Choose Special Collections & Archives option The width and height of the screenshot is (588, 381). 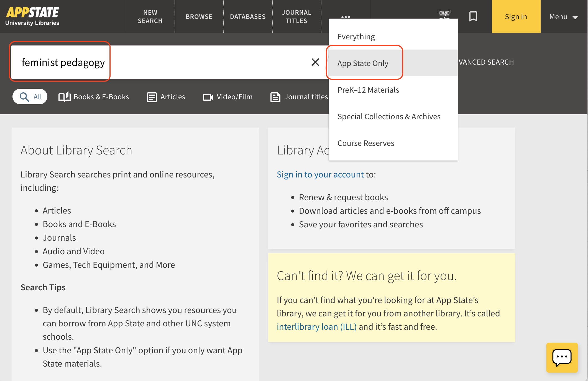(x=389, y=116)
